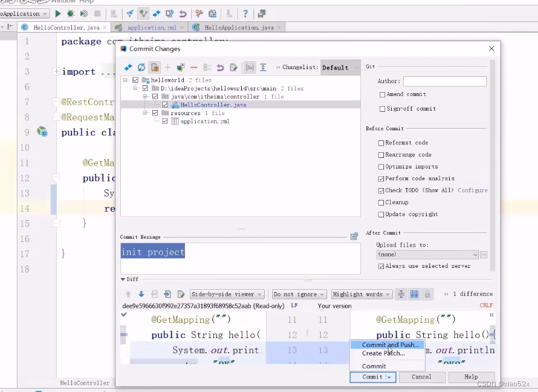Click the Debug bug icon in toolbar
The height and width of the screenshot is (392, 538).
[71, 13]
